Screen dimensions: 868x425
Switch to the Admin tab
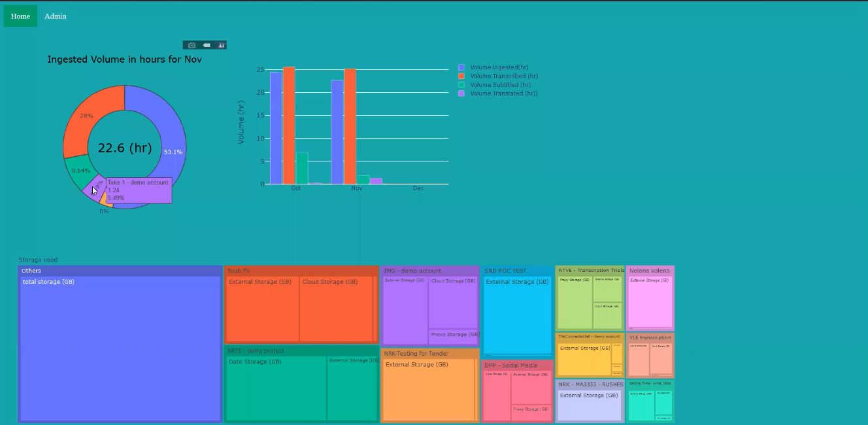[55, 16]
